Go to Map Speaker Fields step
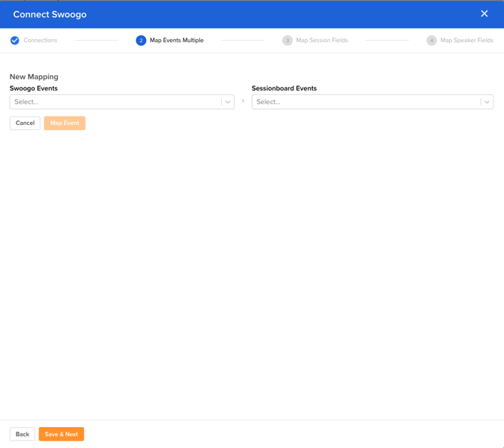The width and height of the screenshot is (504, 448). point(466,40)
